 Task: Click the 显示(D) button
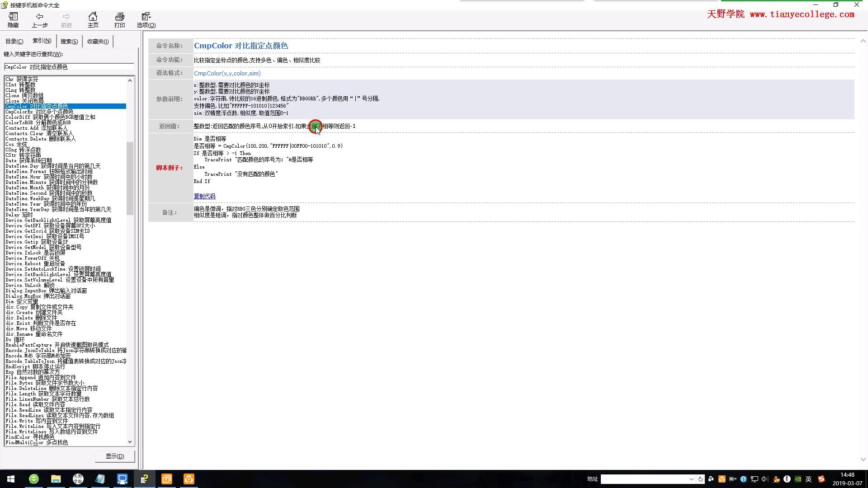coord(115,456)
